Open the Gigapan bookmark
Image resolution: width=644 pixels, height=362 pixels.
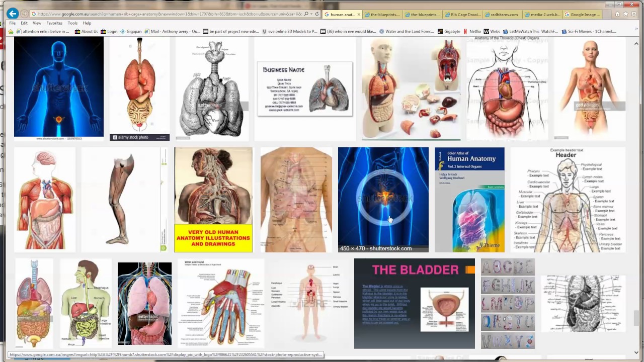130,31
